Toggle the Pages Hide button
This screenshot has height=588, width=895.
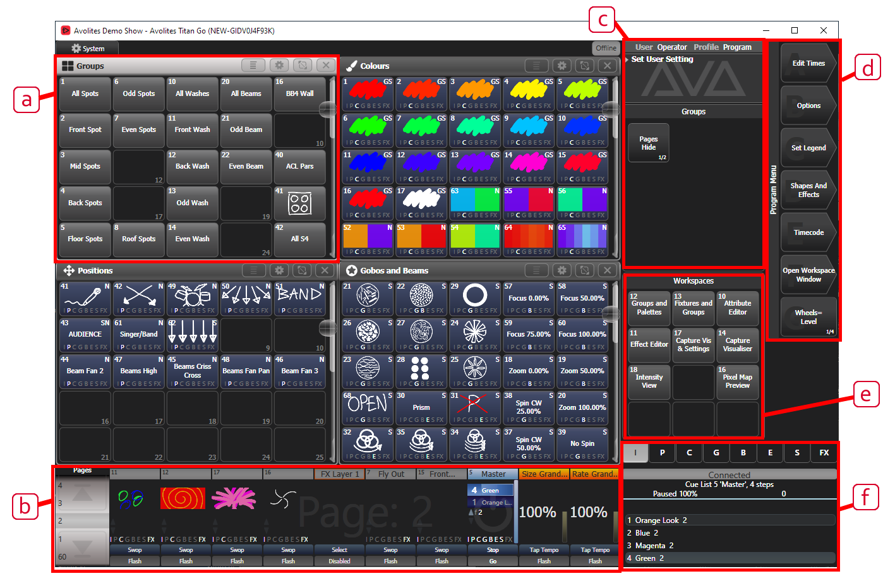(x=649, y=143)
